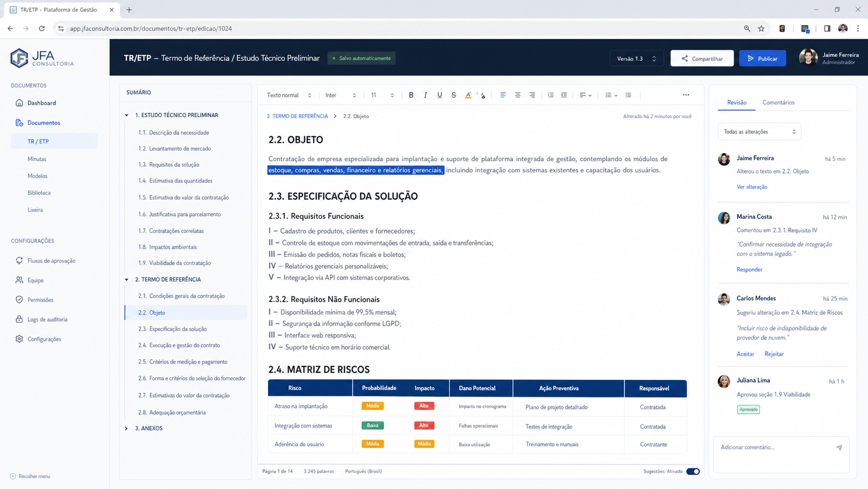
Task: Click JFA Consultoria logo
Action: click(42, 58)
